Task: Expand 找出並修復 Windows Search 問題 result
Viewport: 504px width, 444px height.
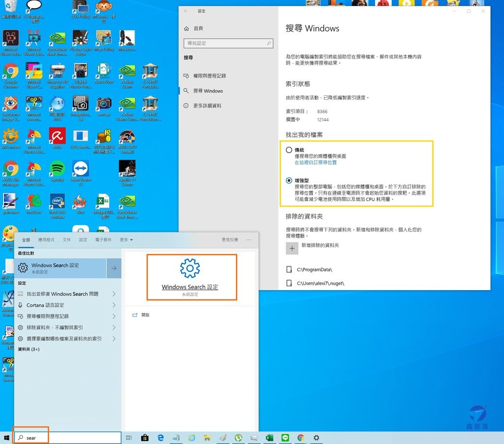Action: coord(114,294)
